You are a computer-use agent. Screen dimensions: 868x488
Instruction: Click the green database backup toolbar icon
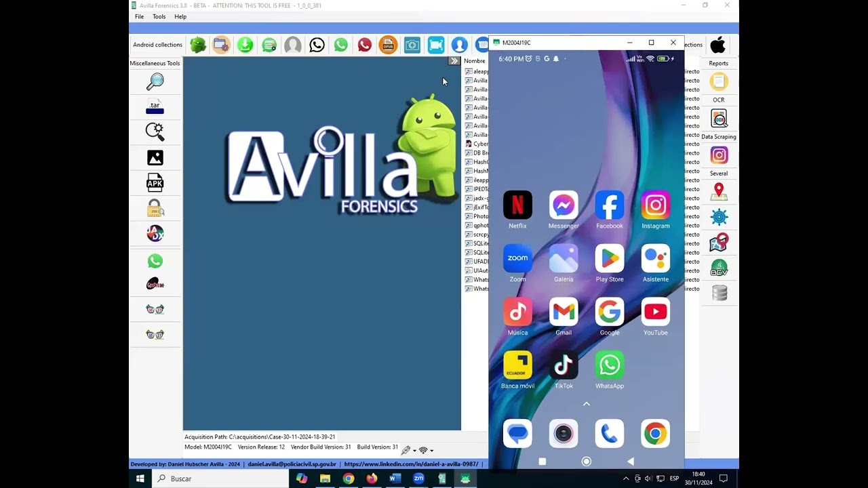click(269, 45)
